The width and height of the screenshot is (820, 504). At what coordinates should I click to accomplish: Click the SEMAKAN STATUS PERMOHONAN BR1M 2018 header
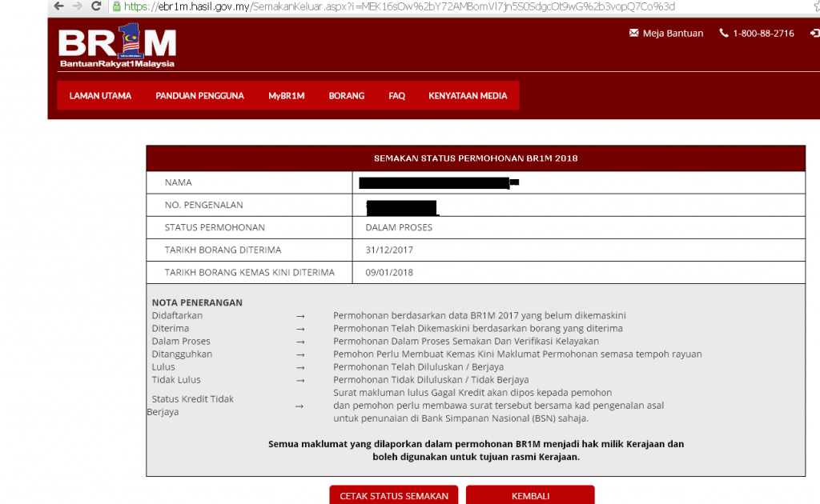pos(476,158)
